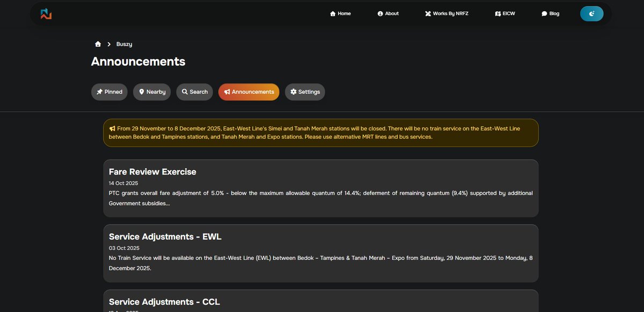Switch to the Nearby tab
The image size is (644, 312).
coord(152,92)
